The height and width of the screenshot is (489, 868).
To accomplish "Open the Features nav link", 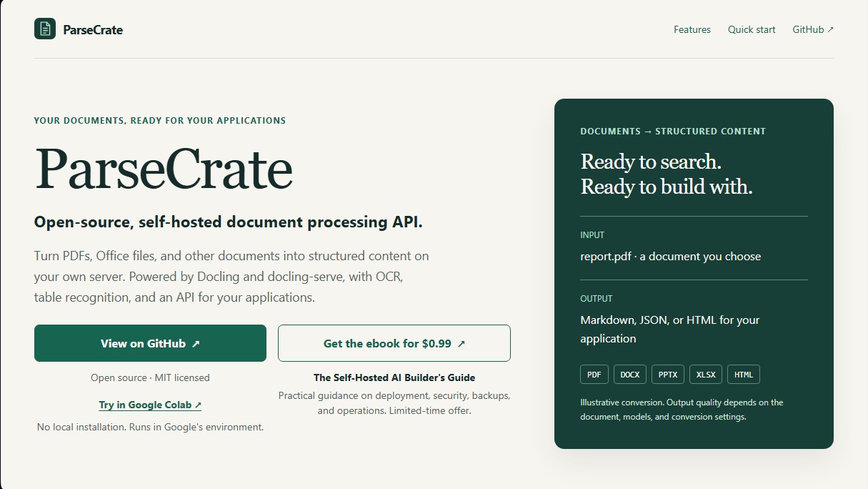I will pyautogui.click(x=692, y=30).
